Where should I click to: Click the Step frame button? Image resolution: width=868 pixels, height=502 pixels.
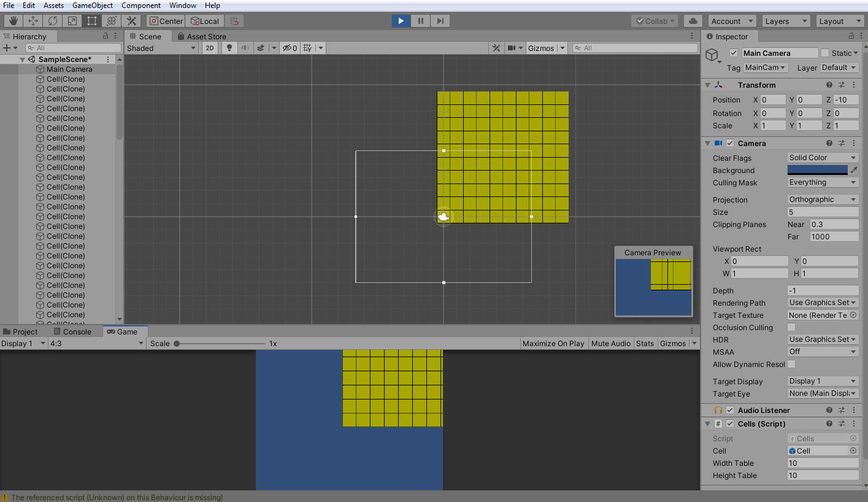pyautogui.click(x=440, y=21)
